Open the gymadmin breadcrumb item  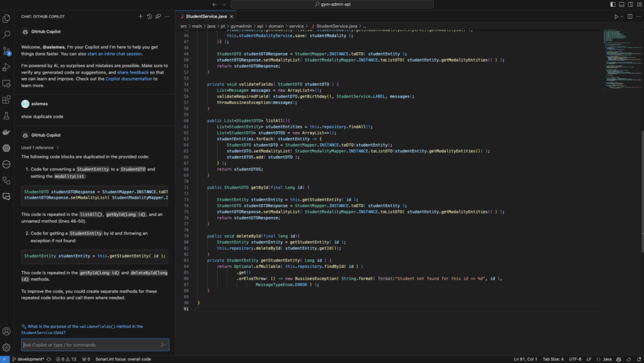tap(241, 26)
